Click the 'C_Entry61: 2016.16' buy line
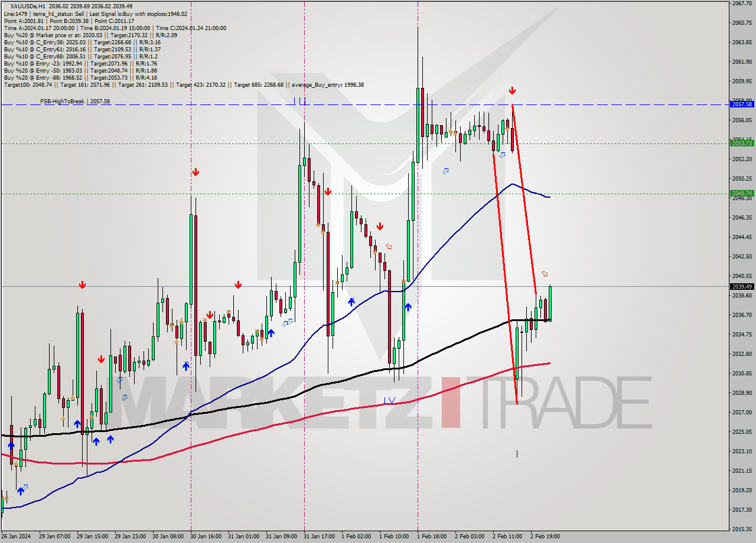The height and width of the screenshot is (543, 756). pos(82,49)
